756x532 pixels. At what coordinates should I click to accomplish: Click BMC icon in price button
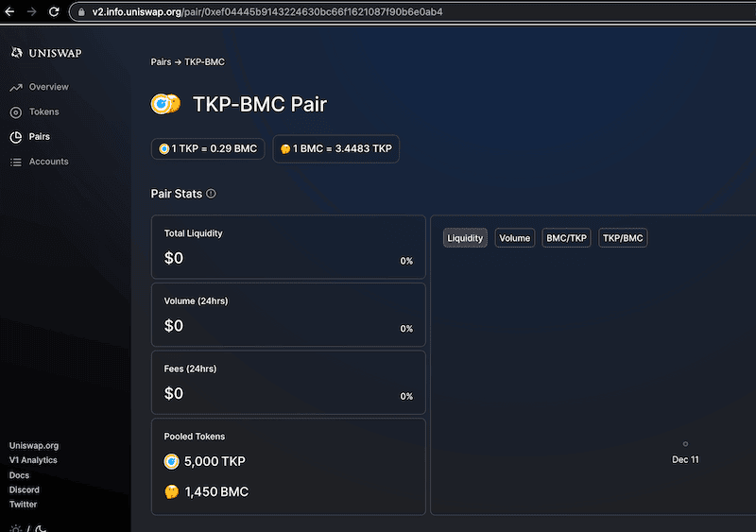(285, 149)
